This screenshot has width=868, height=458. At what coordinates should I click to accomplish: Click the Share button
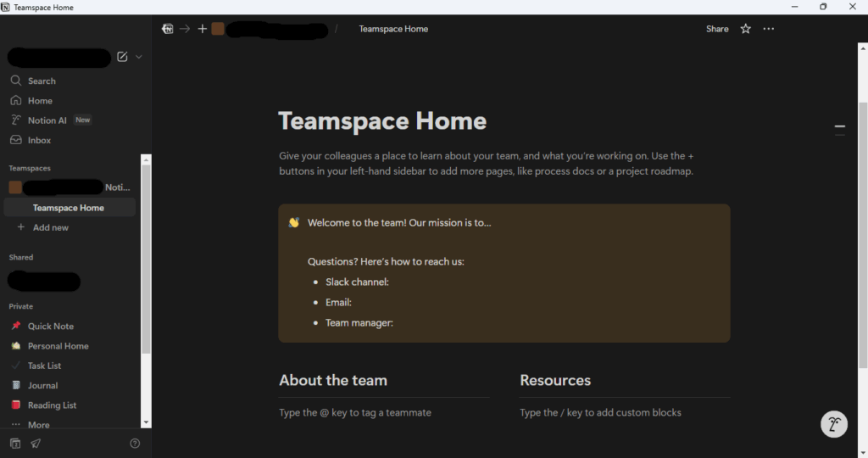click(717, 29)
